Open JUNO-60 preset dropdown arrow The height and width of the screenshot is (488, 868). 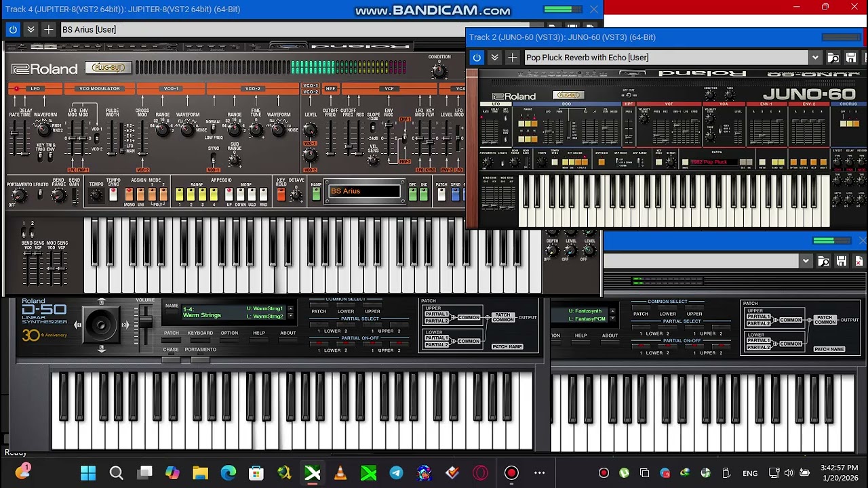click(x=815, y=58)
